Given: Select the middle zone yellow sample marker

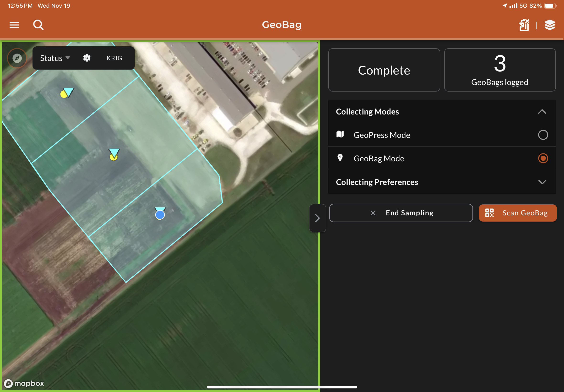Looking at the screenshot, I should click(x=114, y=157).
